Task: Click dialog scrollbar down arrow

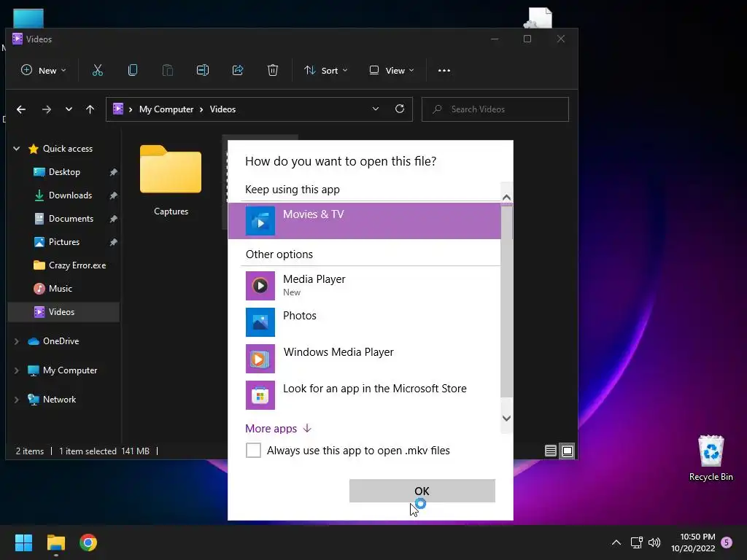Action: (506, 418)
